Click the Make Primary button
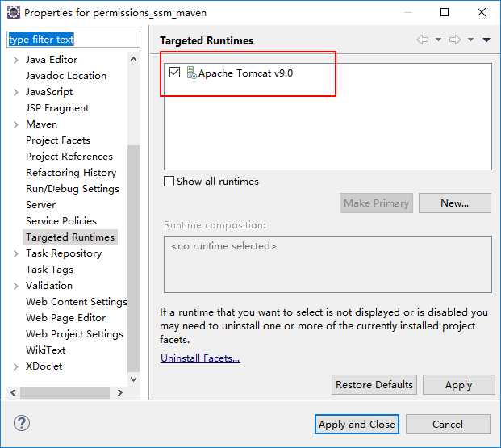 pyautogui.click(x=377, y=203)
